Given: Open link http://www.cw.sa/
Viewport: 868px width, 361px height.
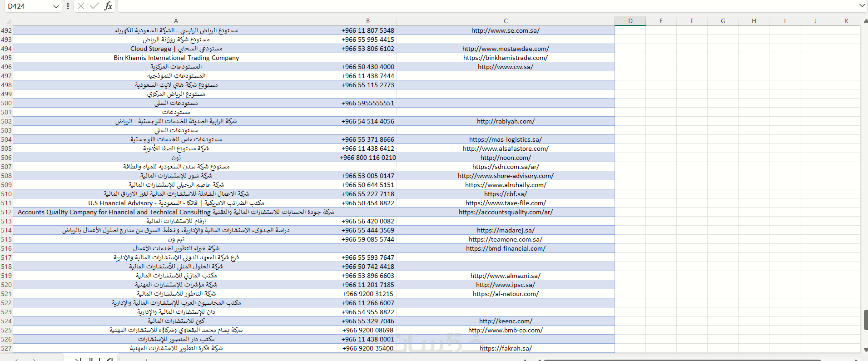Looking at the screenshot, I should coord(506,67).
